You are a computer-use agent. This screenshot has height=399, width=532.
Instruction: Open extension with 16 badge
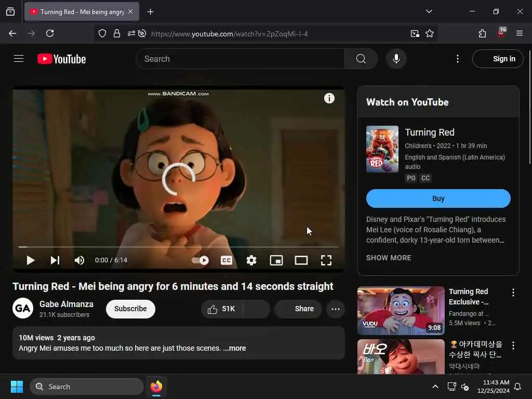point(501,33)
